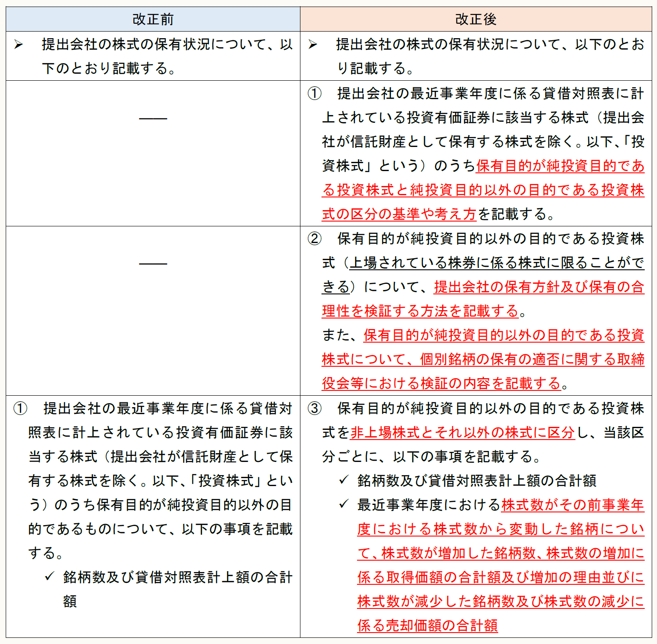Click circled number ③ in the 改正後 column
This screenshot has width=657, height=644.
click(314, 408)
